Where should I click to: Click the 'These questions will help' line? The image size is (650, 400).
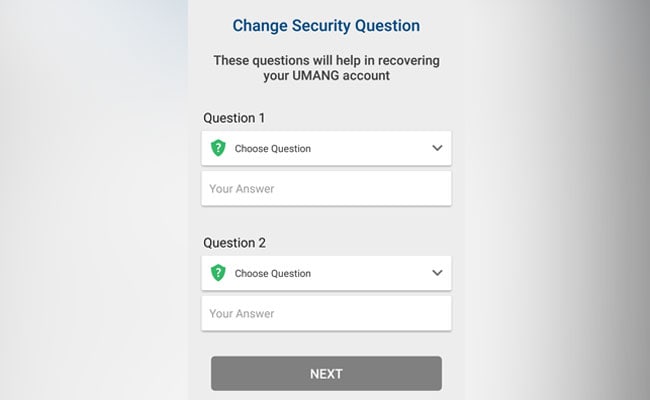[326, 60]
